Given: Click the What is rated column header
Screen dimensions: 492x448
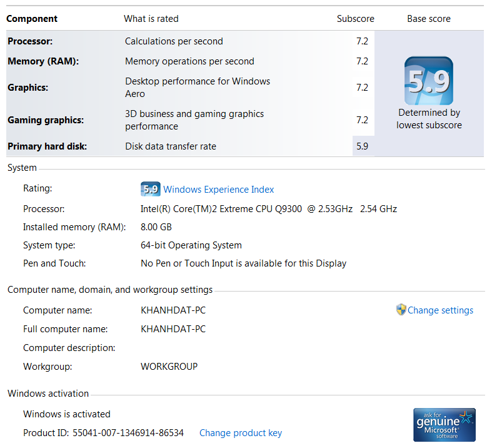Looking at the screenshot, I should (x=151, y=19).
